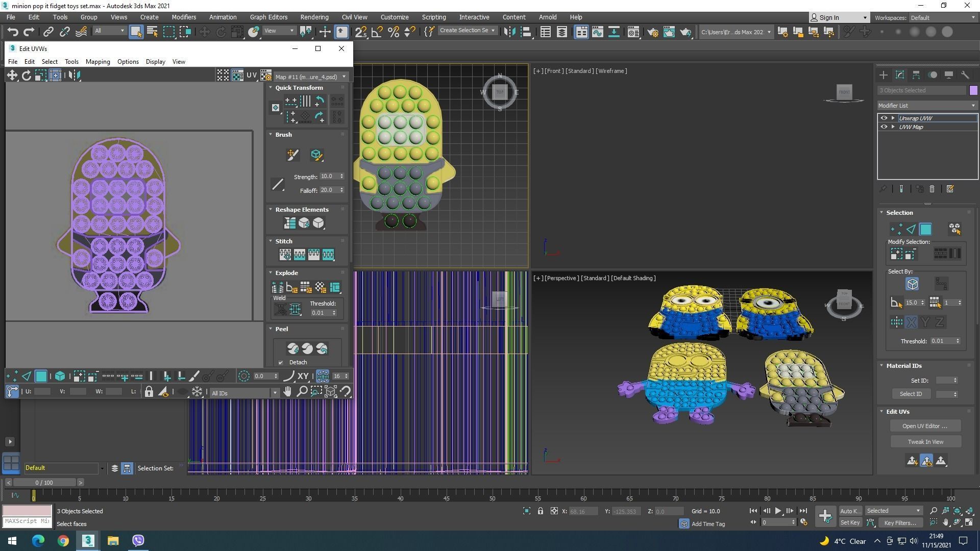Toggle visibility eye of UVW Map modifier
Image resolution: width=980 pixels, height=551 pixels.
coord(884,127)
